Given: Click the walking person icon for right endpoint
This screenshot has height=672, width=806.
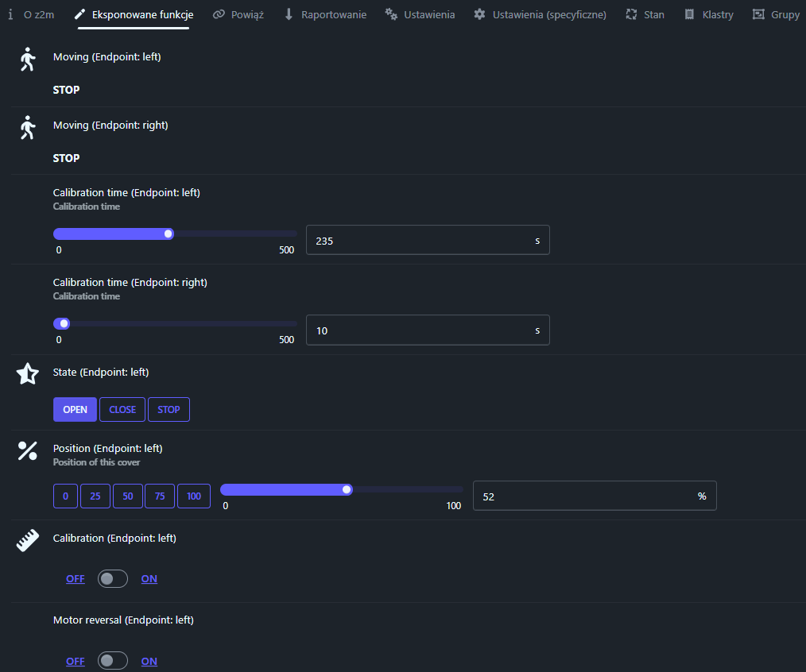Looking at the screenshot, I should click(x=28, y=127).
